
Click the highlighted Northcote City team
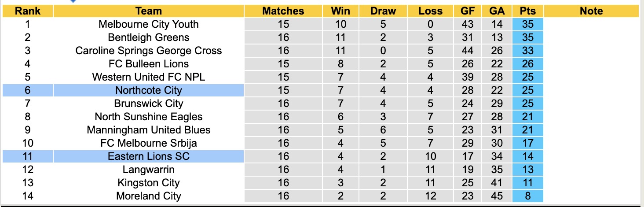pos(149,90)
